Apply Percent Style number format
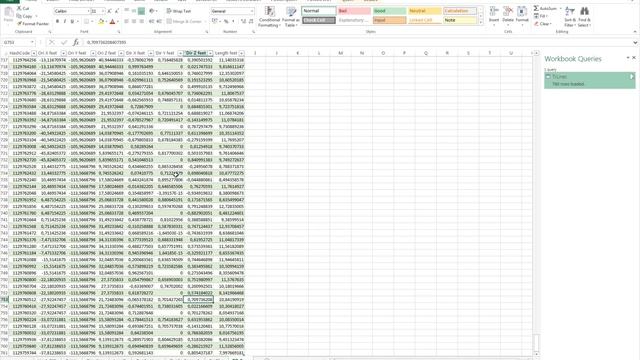 [x=226, y=22]
